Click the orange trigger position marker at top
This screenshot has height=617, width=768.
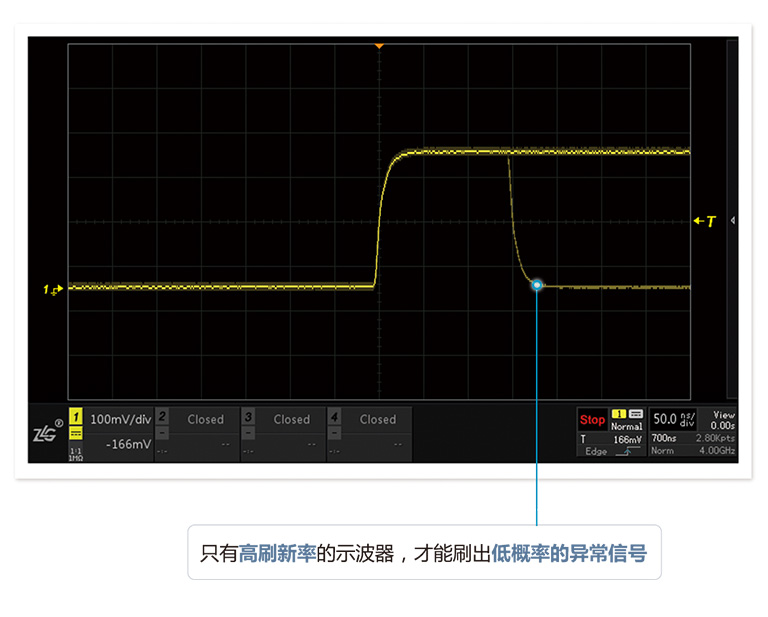pyautogui.click(x=378, y=46)
